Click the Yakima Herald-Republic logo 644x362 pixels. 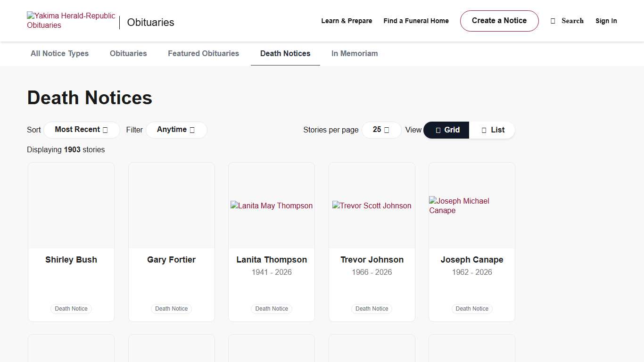pos(71,21)
